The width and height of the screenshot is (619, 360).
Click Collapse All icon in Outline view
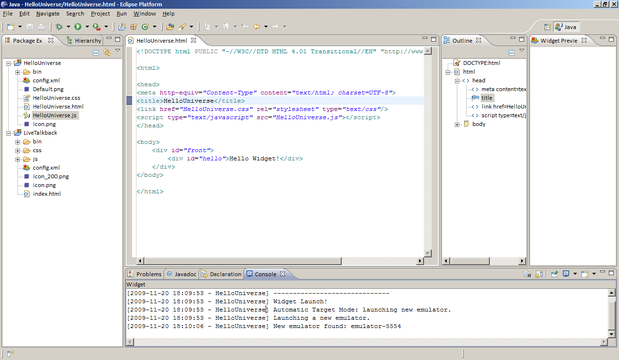click(x=512, y=52)
